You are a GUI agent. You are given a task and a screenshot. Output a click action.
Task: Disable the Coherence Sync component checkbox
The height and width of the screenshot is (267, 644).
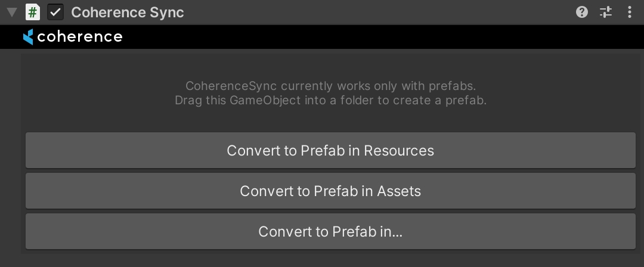[x=55, y=12]
